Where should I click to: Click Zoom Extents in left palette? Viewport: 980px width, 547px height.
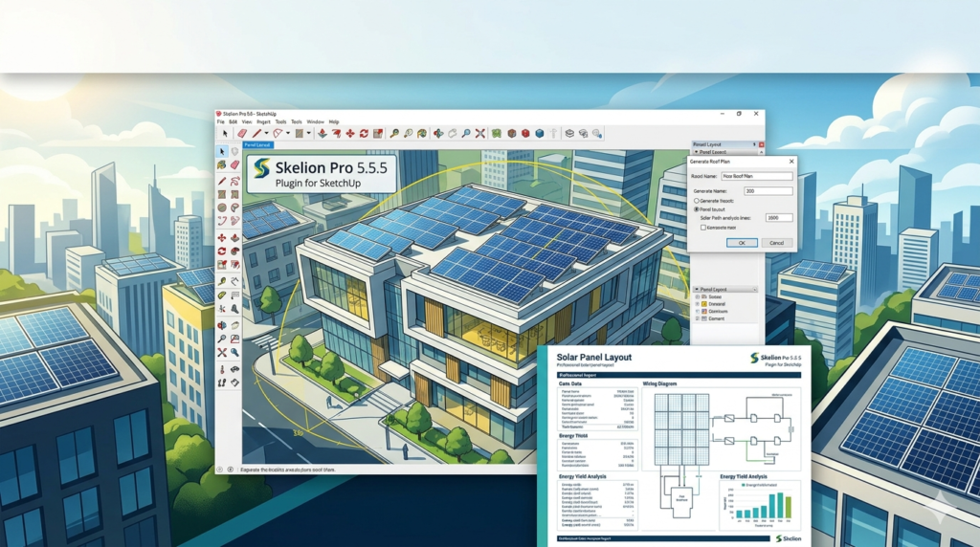point(222,354)
